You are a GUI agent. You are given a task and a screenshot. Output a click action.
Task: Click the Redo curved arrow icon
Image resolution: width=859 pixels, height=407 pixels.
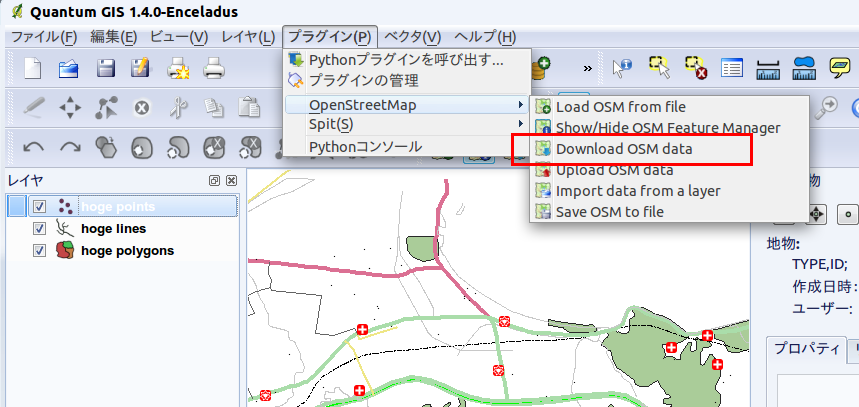[70, 147]
